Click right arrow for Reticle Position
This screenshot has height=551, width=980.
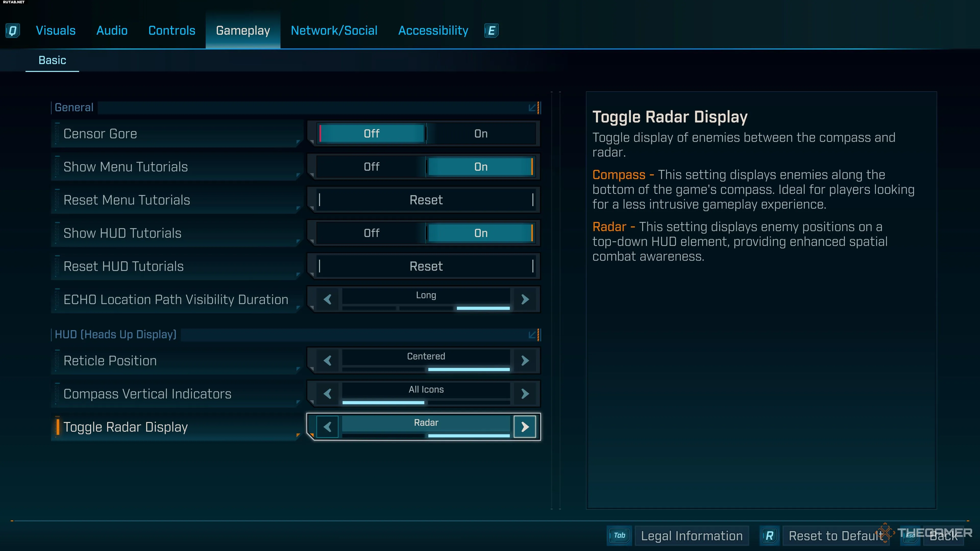click(x=525, y=360)
